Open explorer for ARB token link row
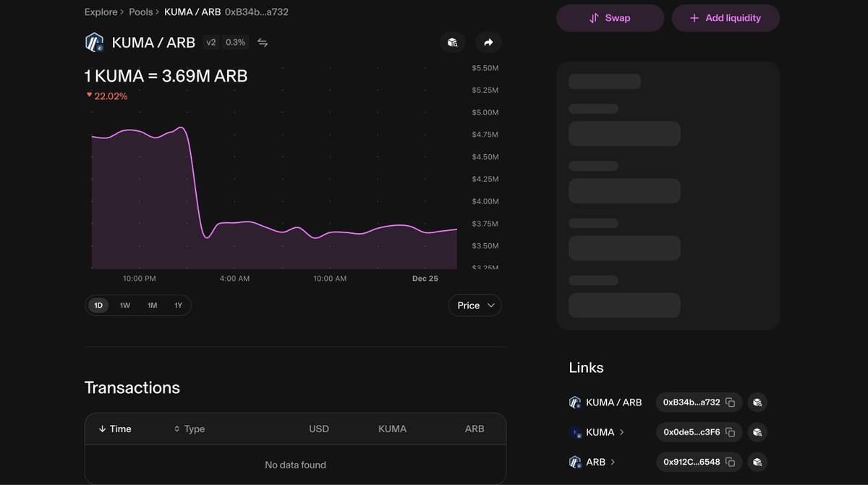The height and width of the screenshot is (485, 868). (x=757, y=462)
